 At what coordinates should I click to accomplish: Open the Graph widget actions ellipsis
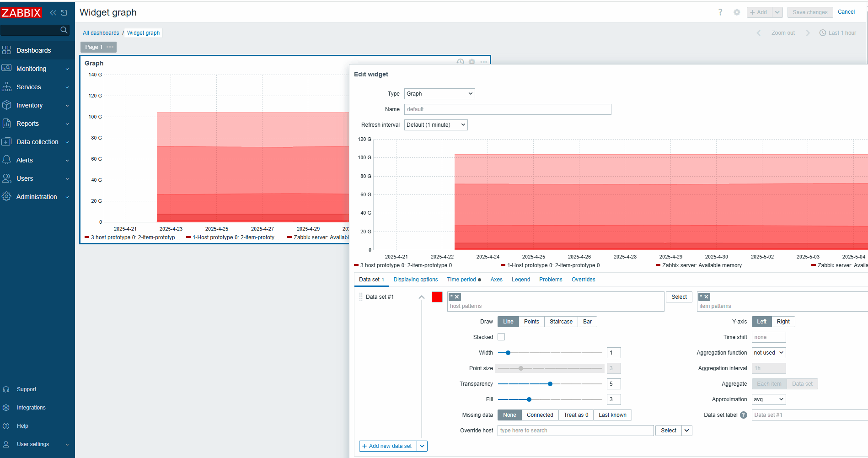point(484,62)
